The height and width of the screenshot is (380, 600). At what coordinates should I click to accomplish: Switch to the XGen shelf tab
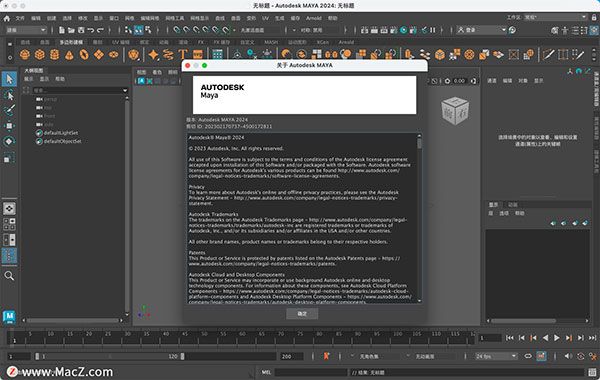coord(322,42)
